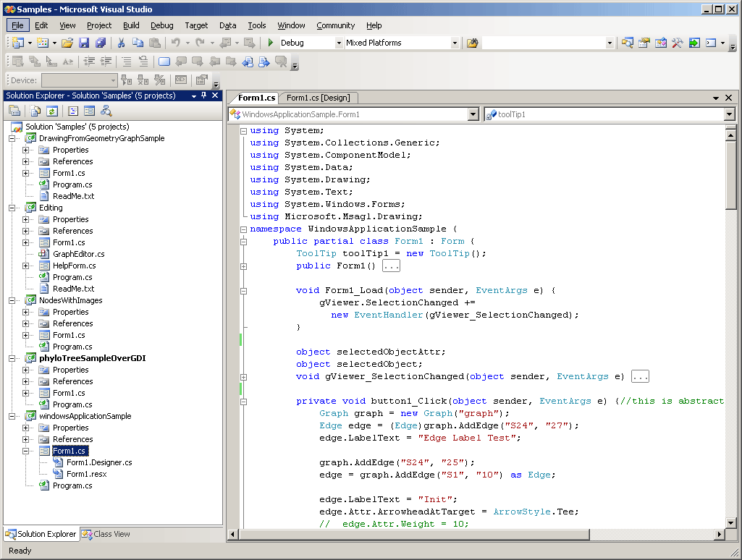Click the Start Page green arrow icon

coord(693,43)
